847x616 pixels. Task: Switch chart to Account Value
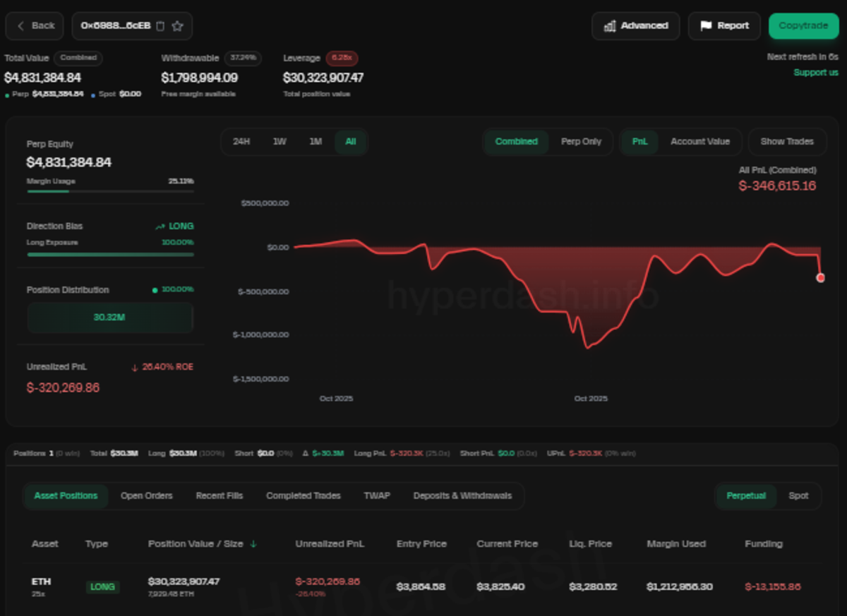[x=699, y=142]
